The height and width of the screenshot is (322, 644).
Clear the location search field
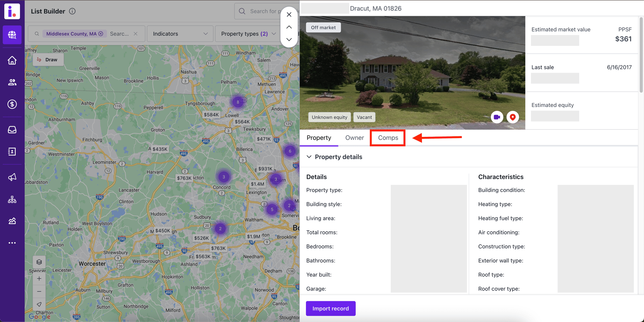136,34
